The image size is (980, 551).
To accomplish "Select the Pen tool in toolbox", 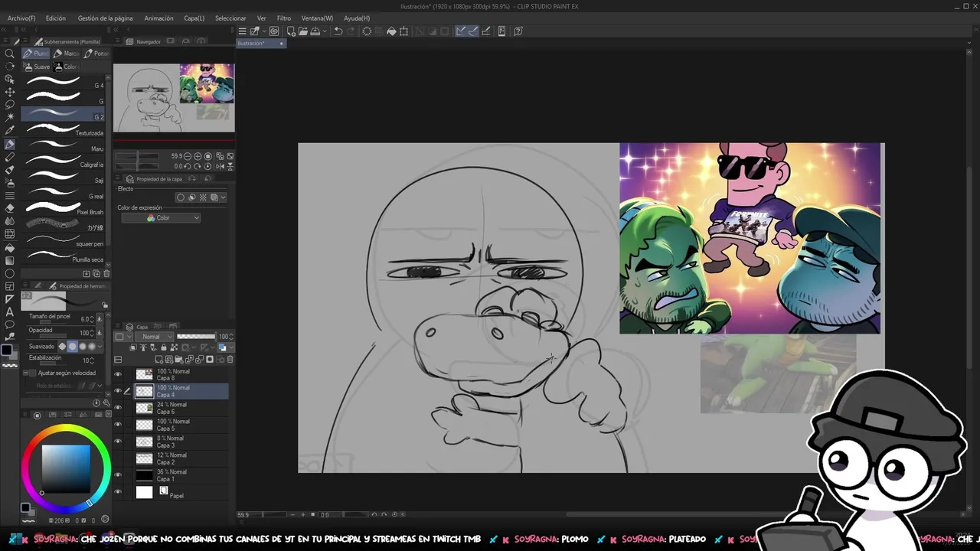I will tap(10, 144).
